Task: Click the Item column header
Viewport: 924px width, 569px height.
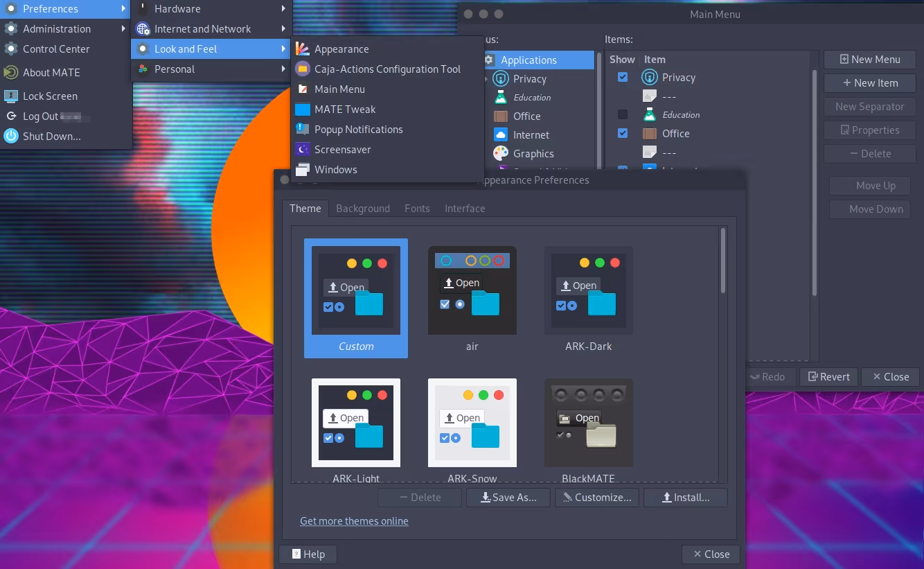Action: tap(655, 60)
